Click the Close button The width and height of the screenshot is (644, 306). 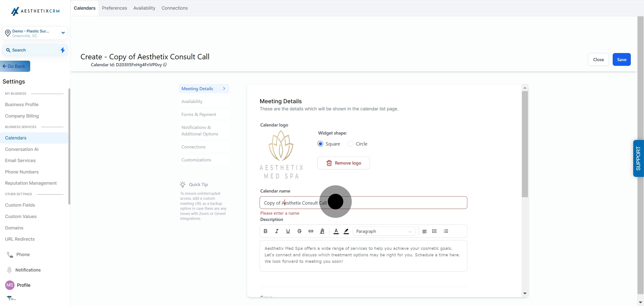coord(598,60)
